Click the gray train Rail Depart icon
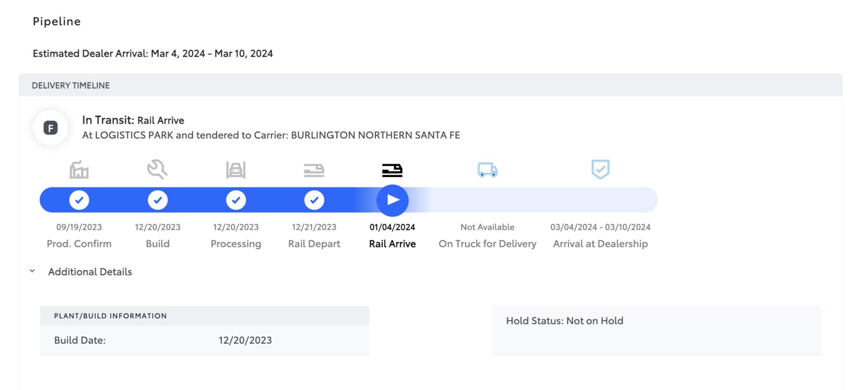868x390 pixels. point(314,171)
